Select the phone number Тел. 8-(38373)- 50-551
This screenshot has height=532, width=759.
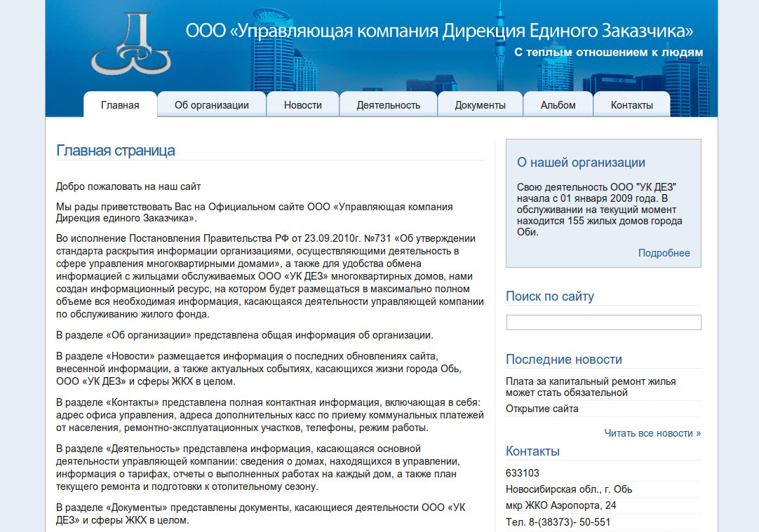[558, 522]
